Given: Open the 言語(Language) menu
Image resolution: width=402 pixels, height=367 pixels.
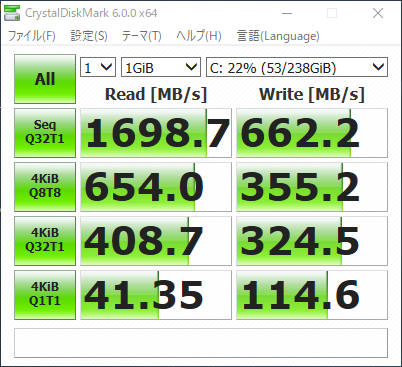Looking at the screenshot, I should (x=278, y=36).
